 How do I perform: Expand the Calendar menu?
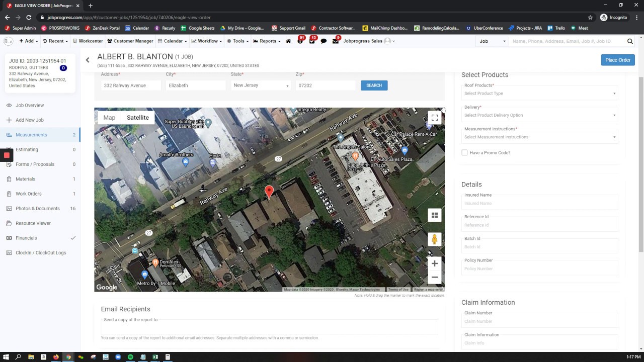173,41
